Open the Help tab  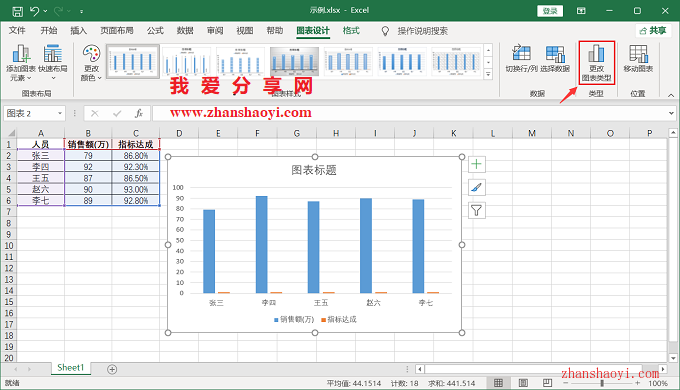275,30
